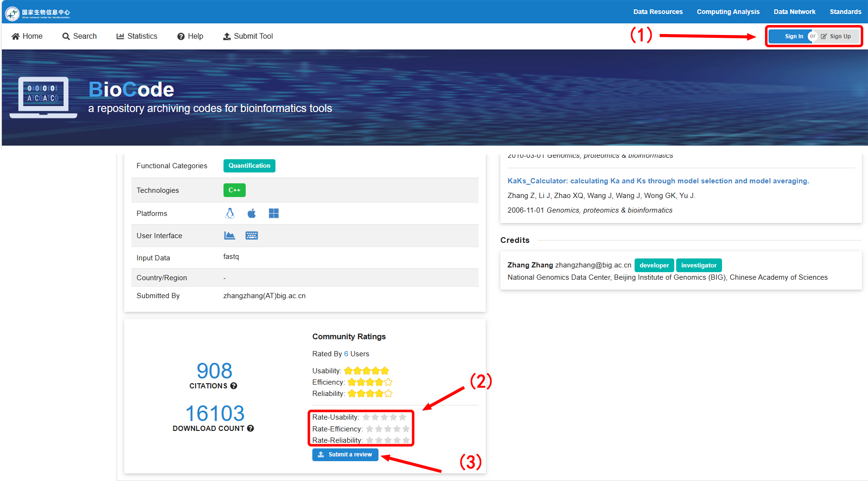Go to the Search page
Viewport: 868px width, 481px height.
pos(79,36)
